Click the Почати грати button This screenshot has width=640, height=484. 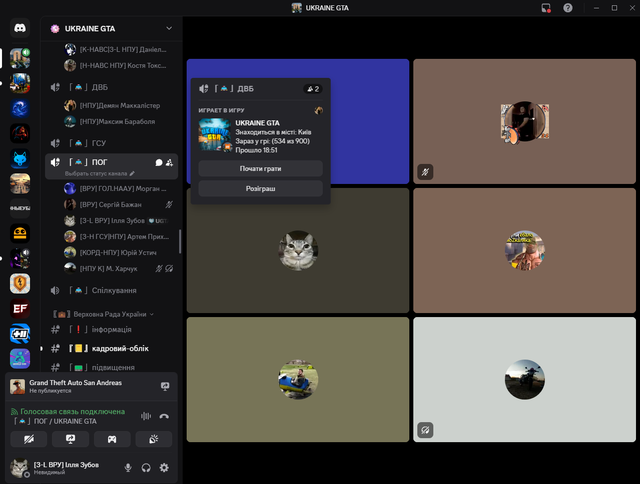coord(260,169)
